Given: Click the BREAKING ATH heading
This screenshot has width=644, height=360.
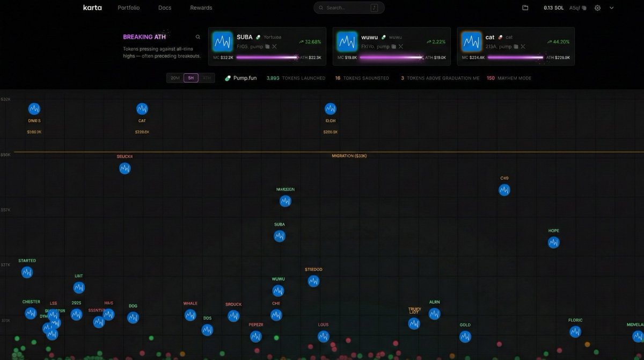Looking at the screenshot, I should 144,37.
